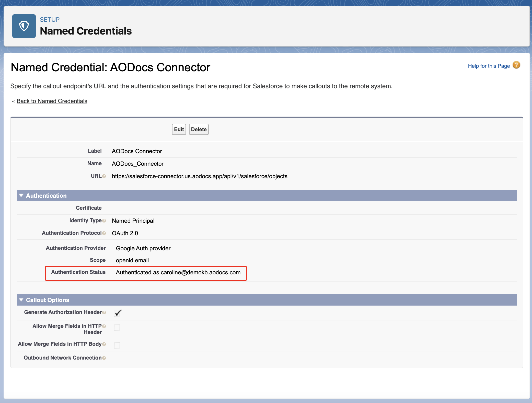Click help icon beside Allow Merge Fields in HTTP Header
Viewport: 532px width, 403px height.
104,326
